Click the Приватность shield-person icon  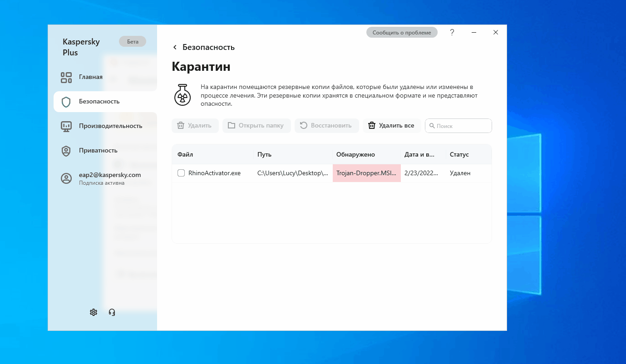pos(66,151)
